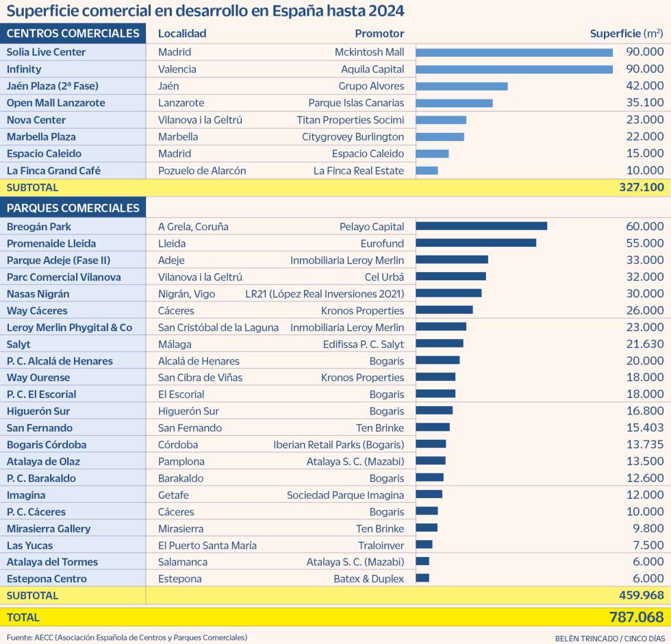Click the Atalaya del Tormes name
Image resolution: width=671 pixels, height=644 pixels.
[52, 562]
